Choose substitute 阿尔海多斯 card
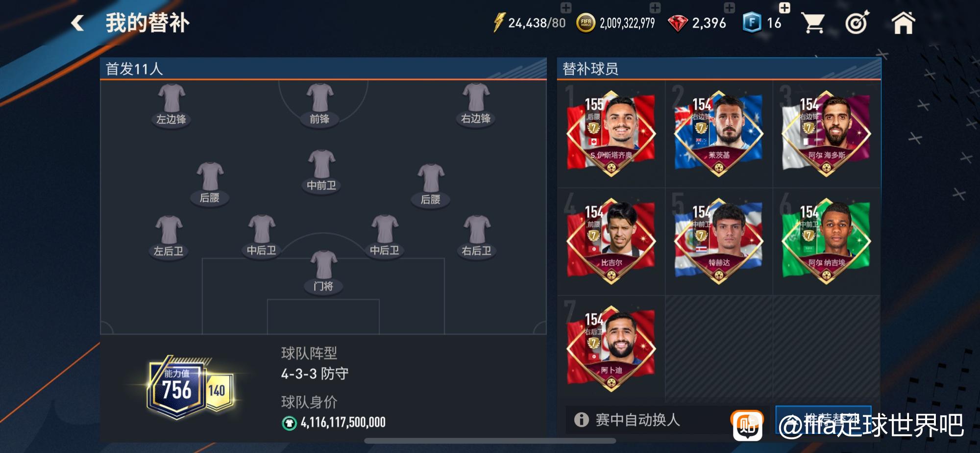The height and width of the screenshot is (453, 980). coord(826,133)
